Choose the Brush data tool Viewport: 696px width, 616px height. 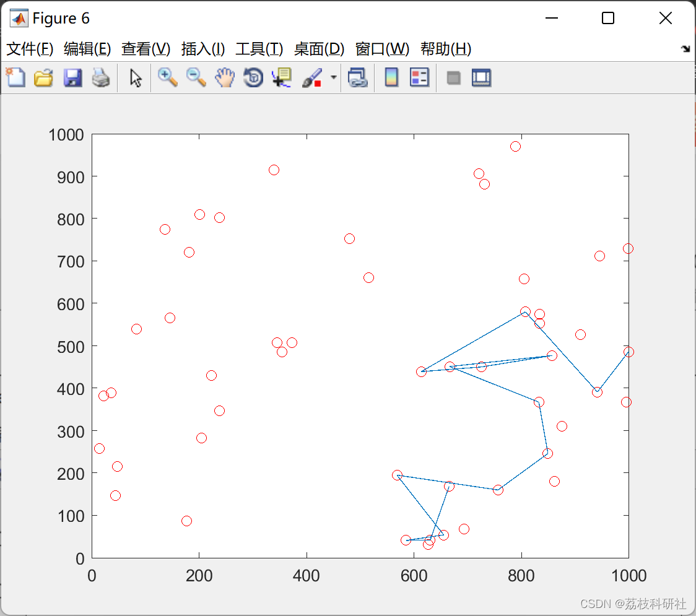[x=312, y=77]
